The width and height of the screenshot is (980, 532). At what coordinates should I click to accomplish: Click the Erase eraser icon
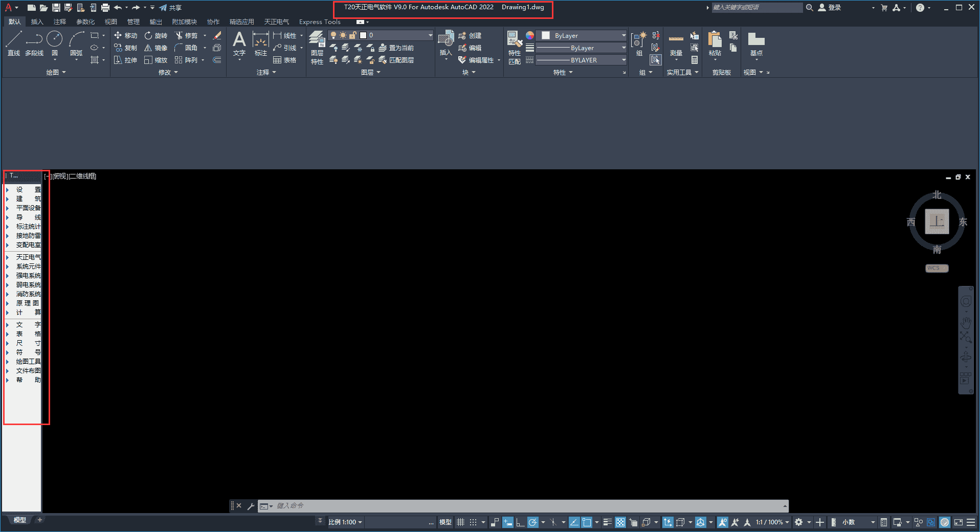217,35
